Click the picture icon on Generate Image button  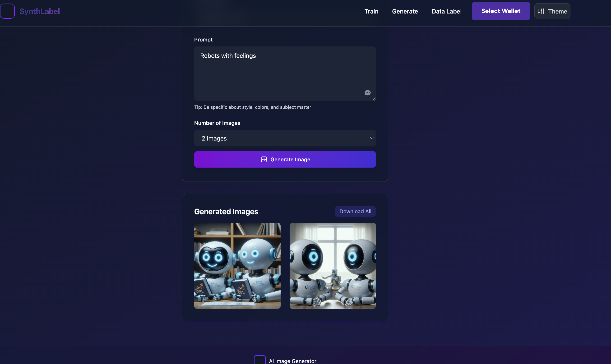264,159
